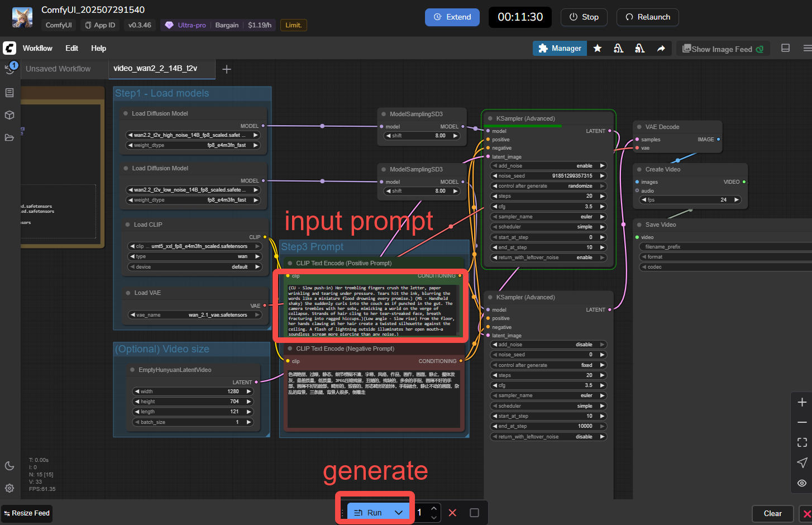Screen dimensions: 812x525
Task: Change control after generate fixed option
Action: 548,365
